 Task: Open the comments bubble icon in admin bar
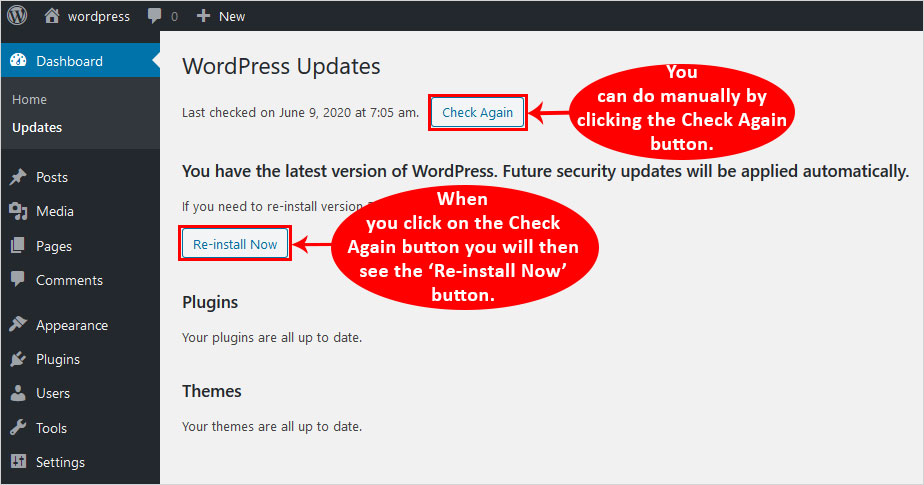click(x=156, y=16)
